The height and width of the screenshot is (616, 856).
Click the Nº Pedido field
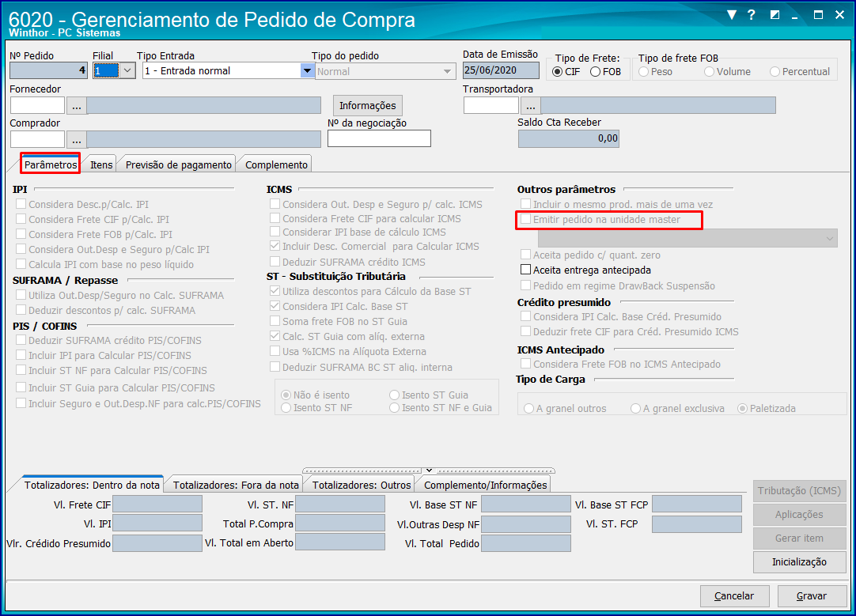pos(48,70)
